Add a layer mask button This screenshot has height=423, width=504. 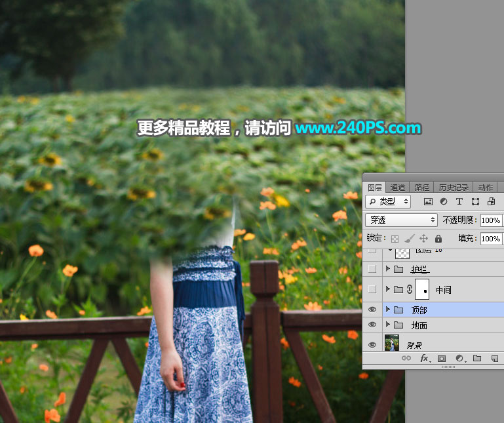[x=442, y=358]
